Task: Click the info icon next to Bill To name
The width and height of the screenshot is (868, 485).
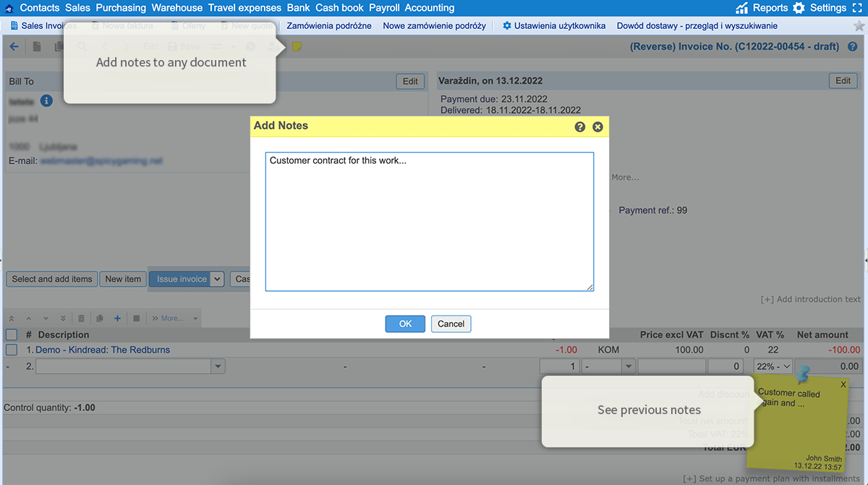Action: (x=46, y=101)
